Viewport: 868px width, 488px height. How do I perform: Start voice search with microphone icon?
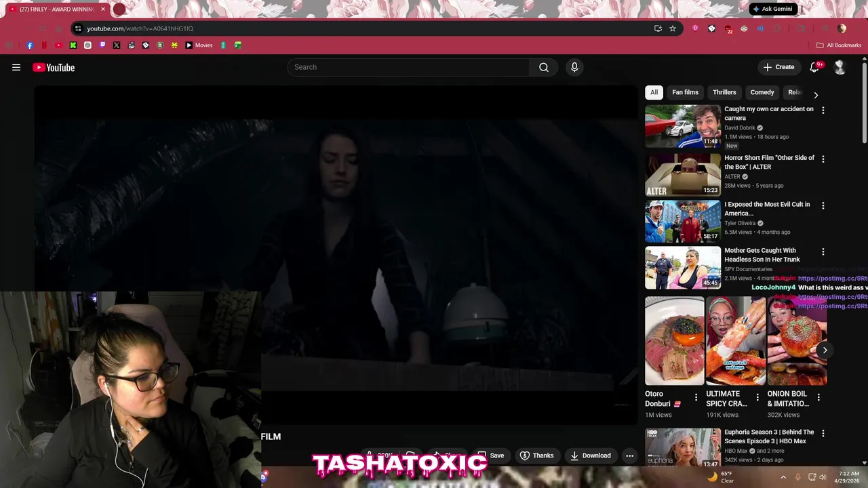pyautogui.click(x=574, y=67)
